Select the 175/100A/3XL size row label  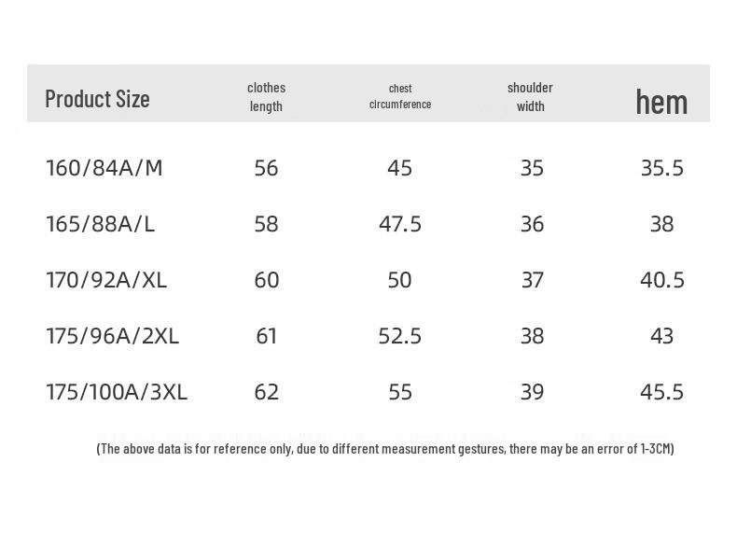click(117, 392)
